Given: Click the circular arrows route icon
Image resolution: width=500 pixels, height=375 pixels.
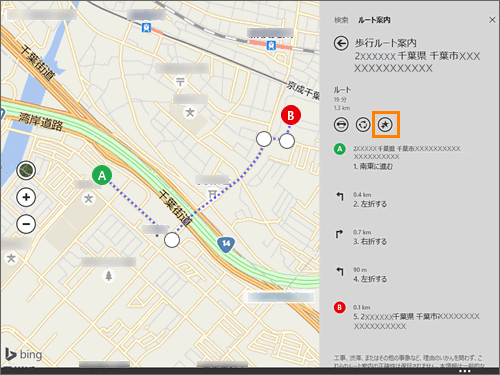Looking at the screenshot, I should coord(363,125).
